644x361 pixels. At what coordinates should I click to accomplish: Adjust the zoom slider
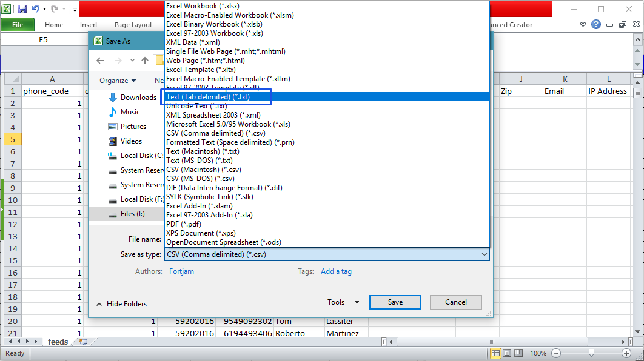pyautogui.click(x=591, y=353)
